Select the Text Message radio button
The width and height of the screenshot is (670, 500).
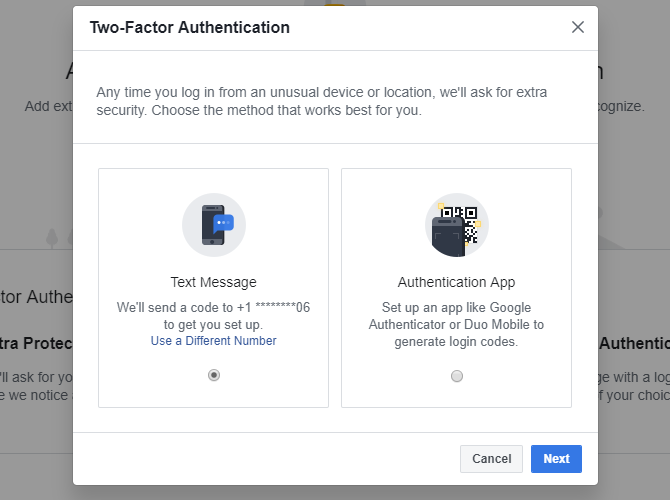pyautogui.click(x=213, y=375)
